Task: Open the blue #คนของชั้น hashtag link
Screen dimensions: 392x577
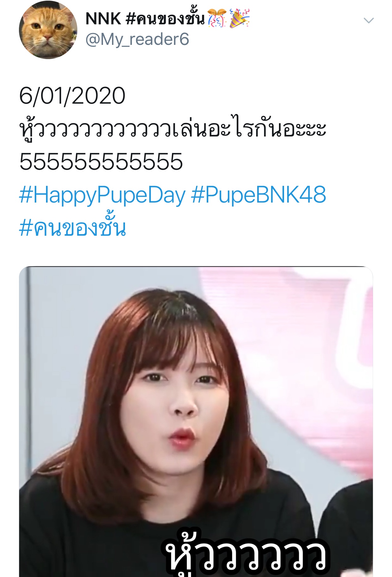Action: click(x=73, y=227)
